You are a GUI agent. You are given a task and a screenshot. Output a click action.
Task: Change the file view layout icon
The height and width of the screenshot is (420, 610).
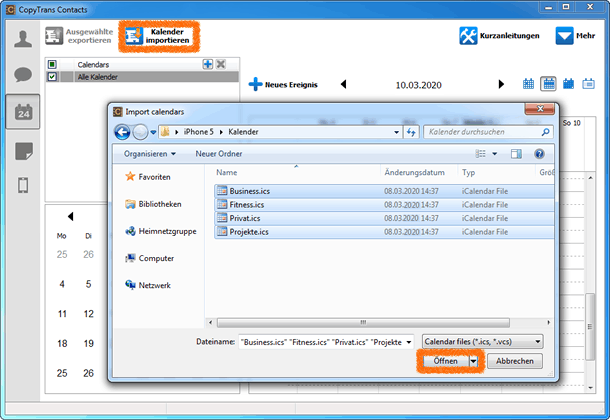(x=480, y=154)
